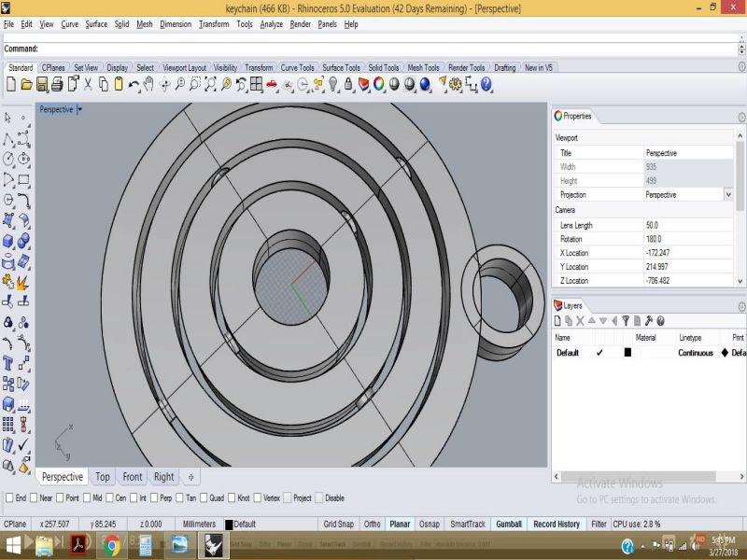Click the new layer icon in Layers panel
Image resolution: width=747 pixels, height=560 pixels.
[558, 320]
